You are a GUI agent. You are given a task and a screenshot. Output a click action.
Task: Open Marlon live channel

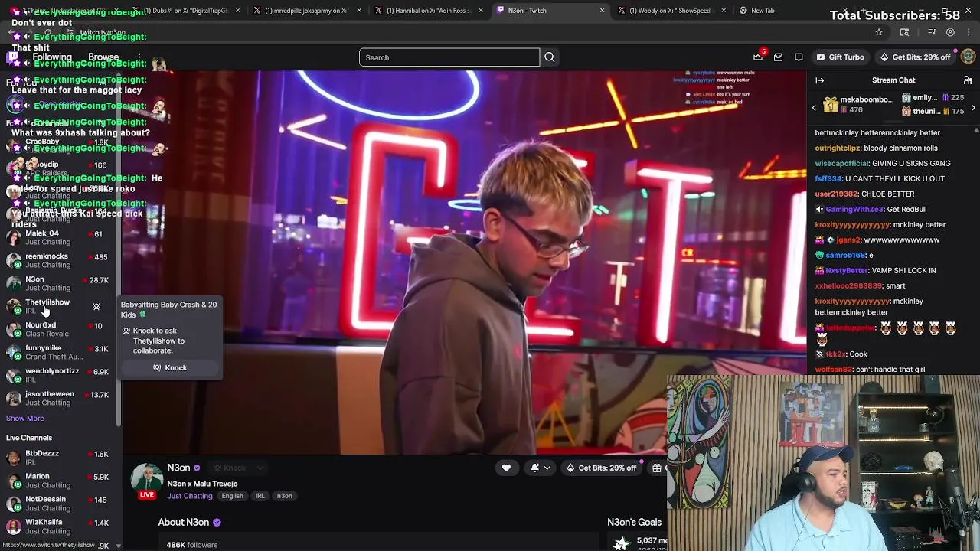click(x=57, y=481)
